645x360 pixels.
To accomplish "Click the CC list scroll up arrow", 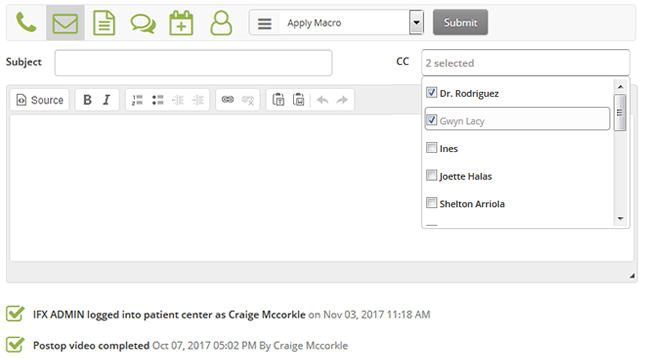I will [620, 86].
